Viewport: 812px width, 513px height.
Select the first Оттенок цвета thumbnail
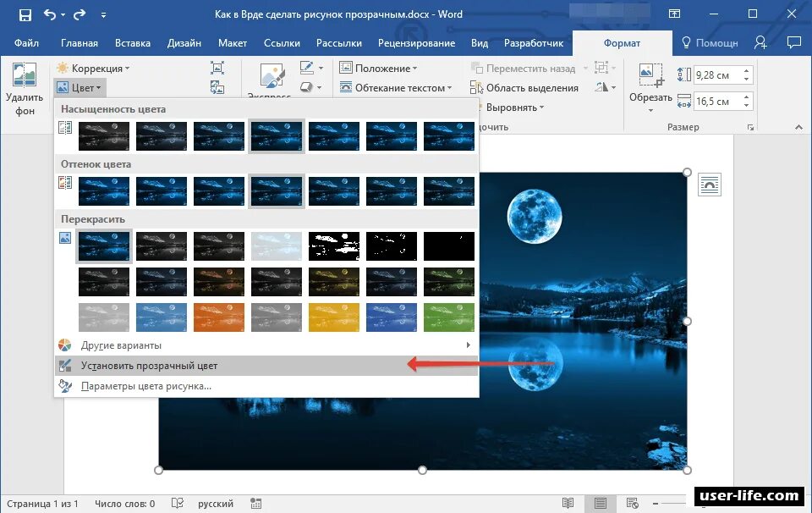tap(103, 190)
